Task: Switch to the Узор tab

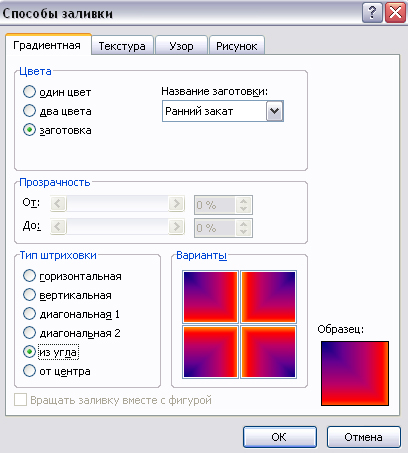Action: pyautogui.click(x=181, y=46)
